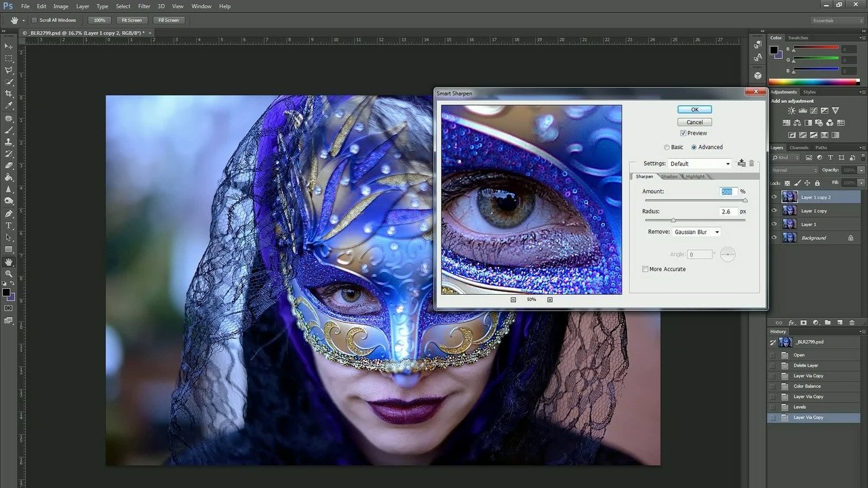Add a Levels adjustment from Adjustments panel
Screen dimensions: 868x488
802,110
